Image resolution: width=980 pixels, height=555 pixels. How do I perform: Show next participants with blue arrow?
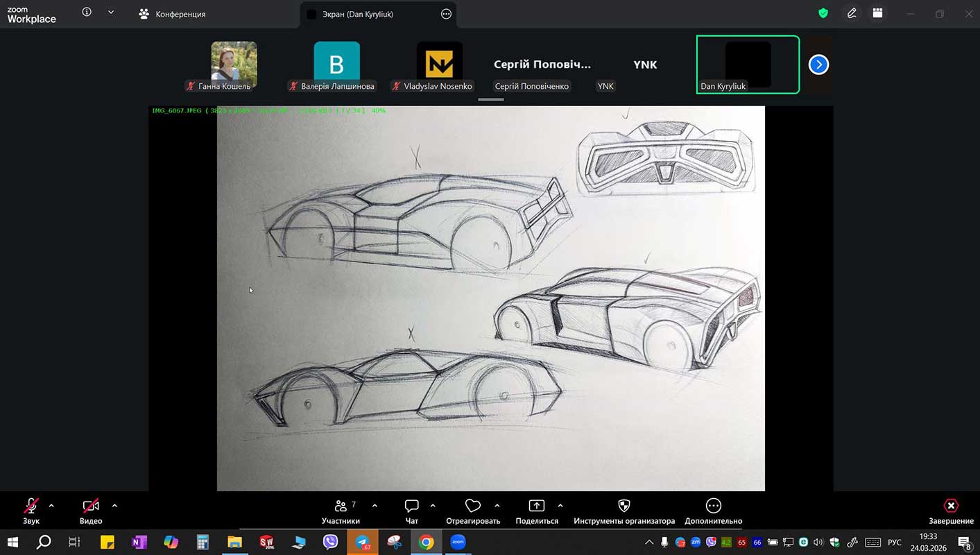pyautogui.click(x=818, y=65)
